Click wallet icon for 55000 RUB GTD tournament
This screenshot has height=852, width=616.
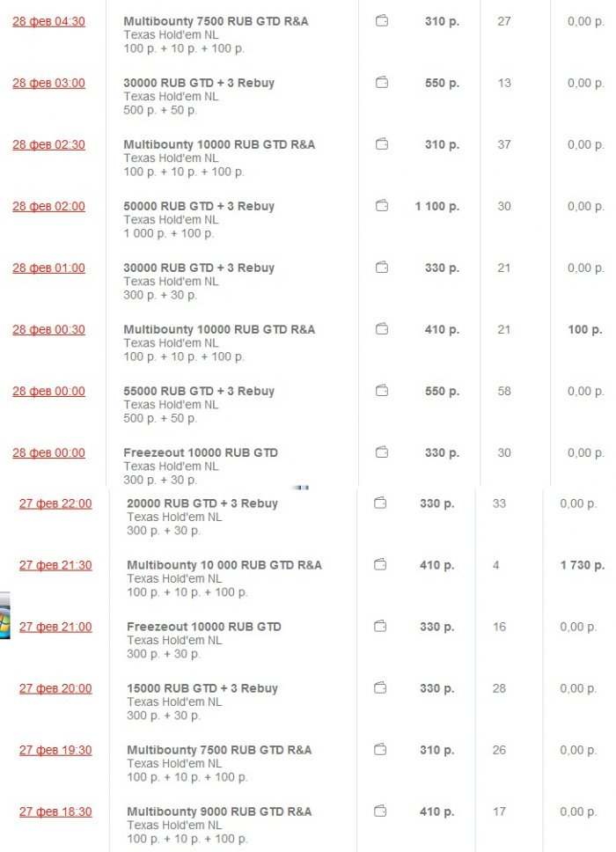[382, 391]
